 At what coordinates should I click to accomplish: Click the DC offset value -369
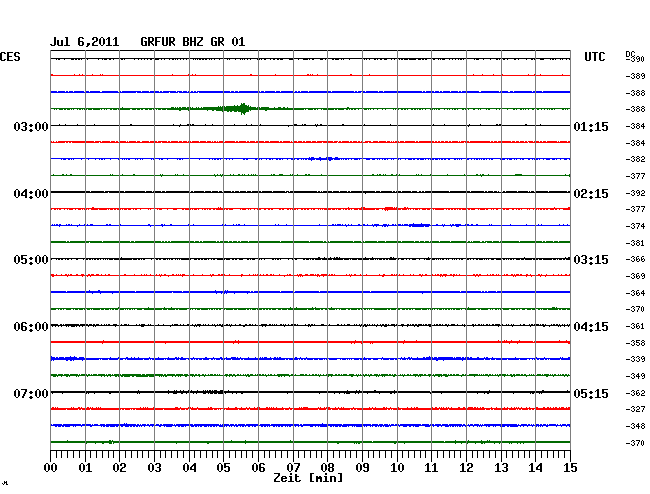pos(635,276)
